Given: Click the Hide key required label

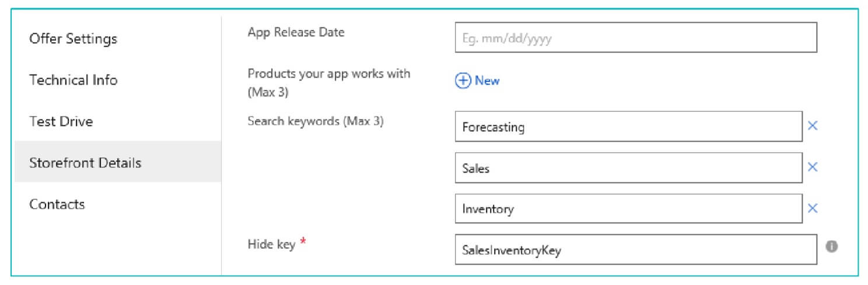Looking at the screenshot, I should pos(277,244).
